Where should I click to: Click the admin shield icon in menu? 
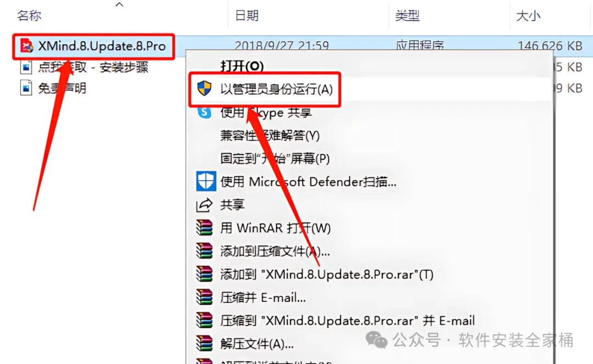click(204, 88)
